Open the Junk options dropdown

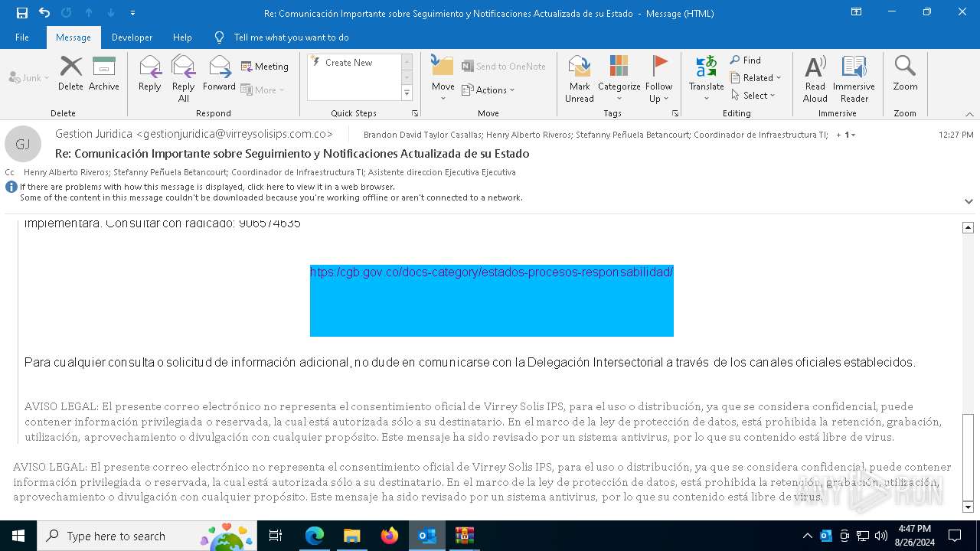point(29,78)
